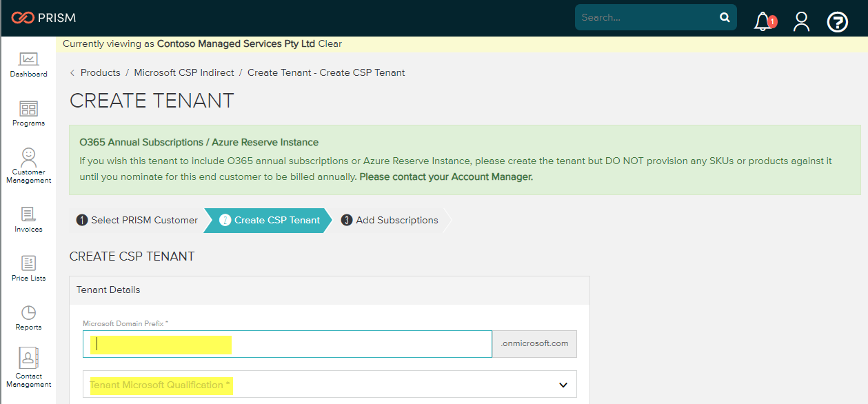Screen dimensions: 868x404
Task: Open Invoices from the sidebar
Action: coord(28,220)
